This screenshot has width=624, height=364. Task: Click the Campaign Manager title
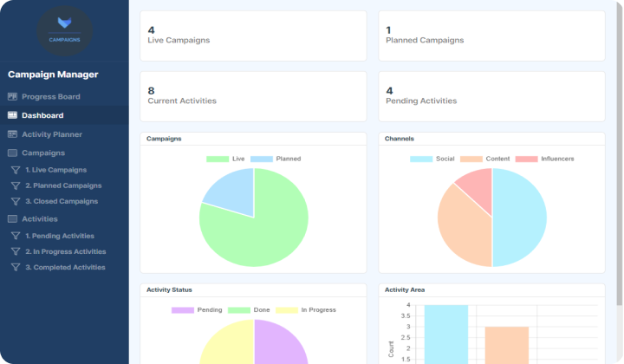(53, 75)
